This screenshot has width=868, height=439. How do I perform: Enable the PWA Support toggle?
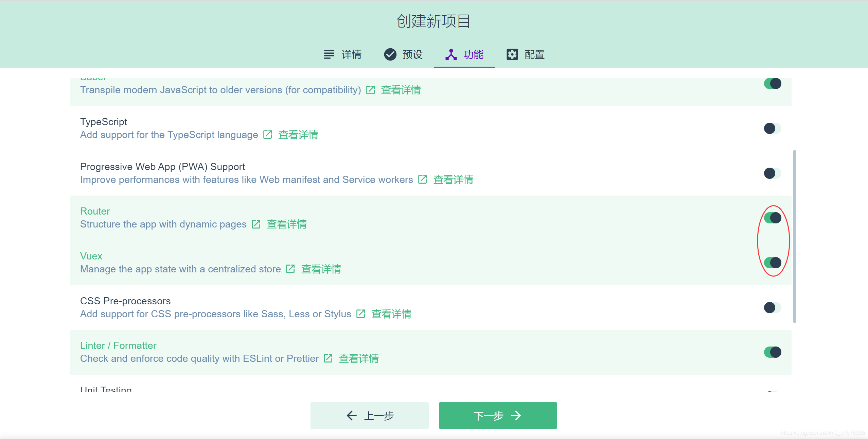point(772,173)
